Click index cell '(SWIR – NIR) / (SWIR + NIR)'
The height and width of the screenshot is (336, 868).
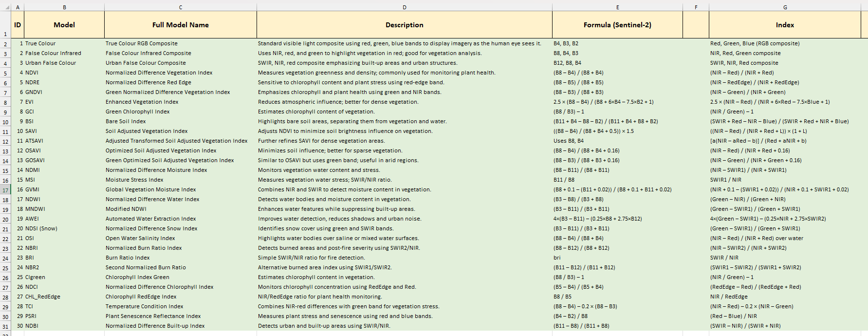(785, 326)
